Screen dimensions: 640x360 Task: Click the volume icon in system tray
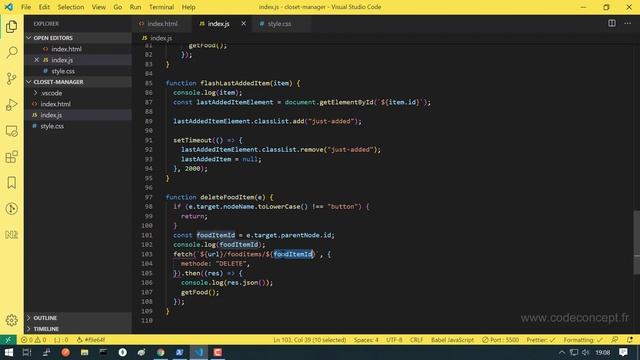pyautogui.click(x=585, y=352)
